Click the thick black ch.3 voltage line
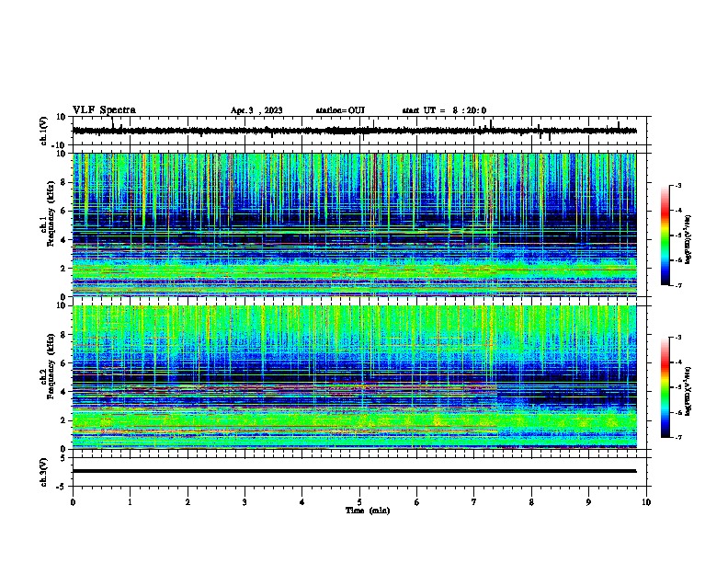Viewport: 728px width, 563px height. (354, 471)
